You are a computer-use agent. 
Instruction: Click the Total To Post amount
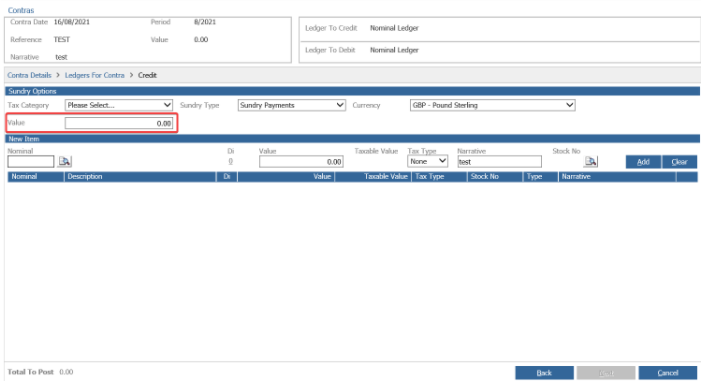click(66, 372)
